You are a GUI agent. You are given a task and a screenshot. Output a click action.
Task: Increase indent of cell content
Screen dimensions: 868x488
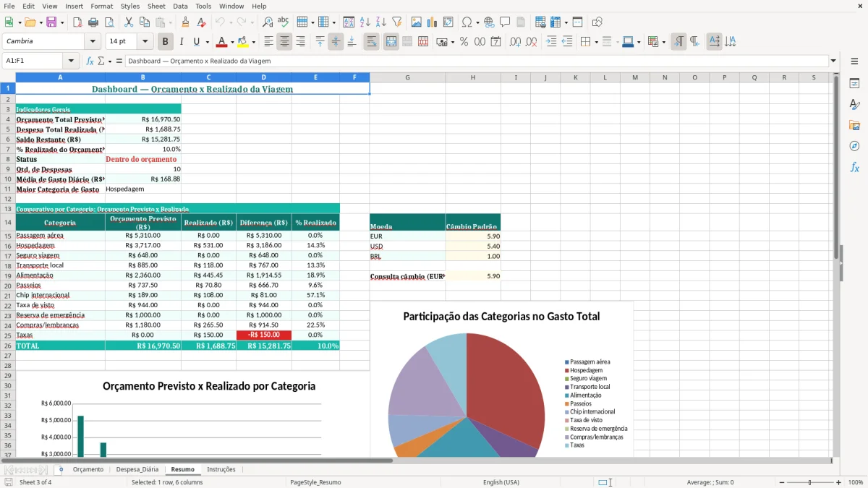(551, 42)
